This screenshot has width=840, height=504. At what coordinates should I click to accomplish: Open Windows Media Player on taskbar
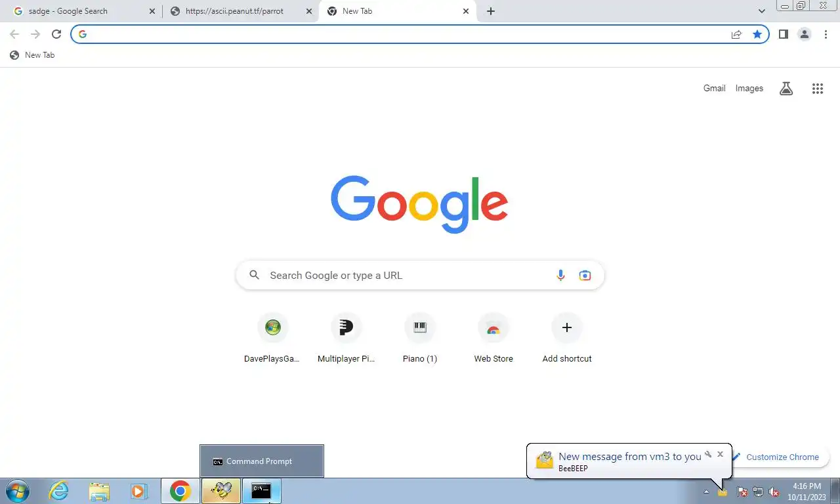[x=138, y=491]
